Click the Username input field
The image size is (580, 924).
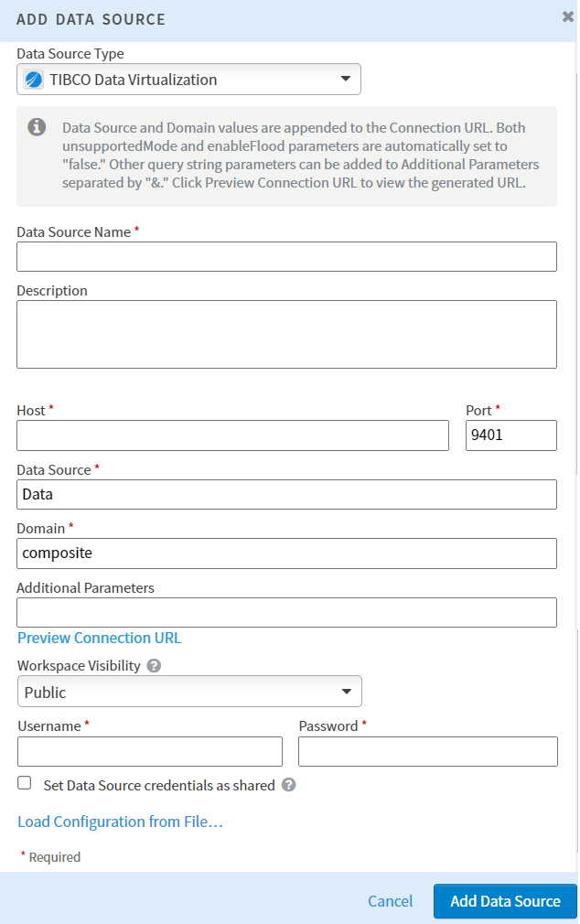pos(149,751)
